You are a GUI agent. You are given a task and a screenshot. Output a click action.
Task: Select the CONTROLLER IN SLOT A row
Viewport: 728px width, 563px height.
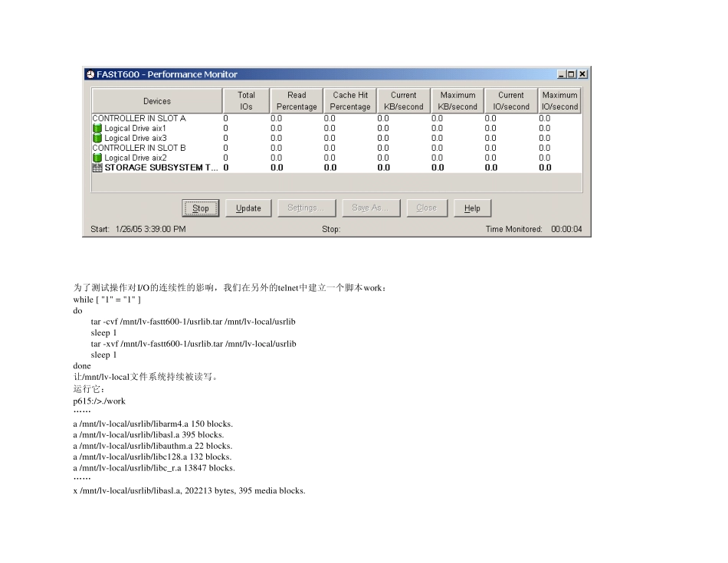pos(336,119)
